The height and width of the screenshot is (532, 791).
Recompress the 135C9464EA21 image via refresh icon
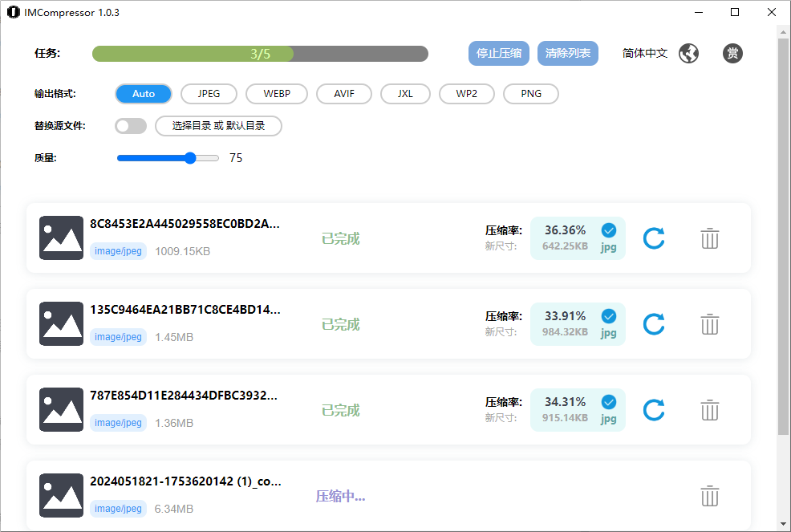coord(654,324)
